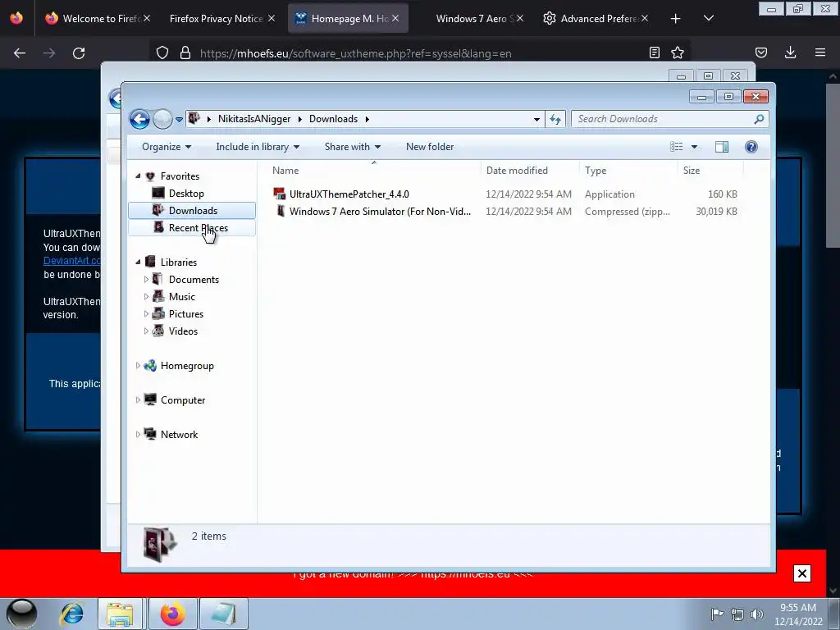
Task: Show the preview pane
Action: tap(722, 147)
